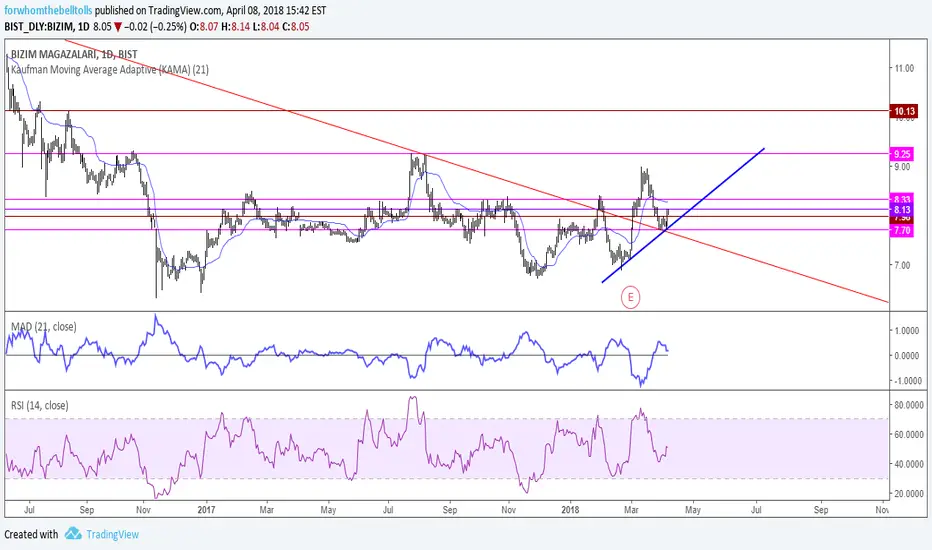Click the RSI (14, close) indicator label

pos(40,406)
